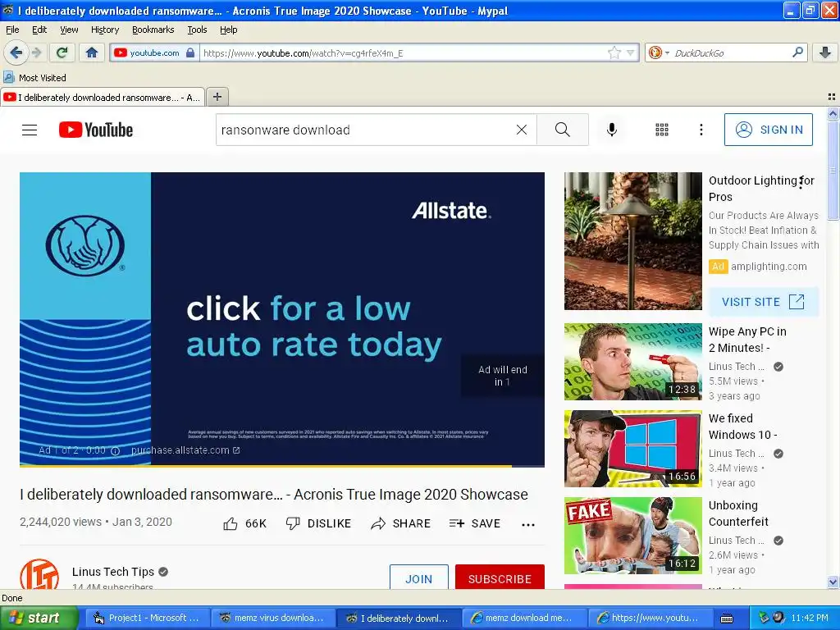Go to the browser Home icon

point(92,52)
